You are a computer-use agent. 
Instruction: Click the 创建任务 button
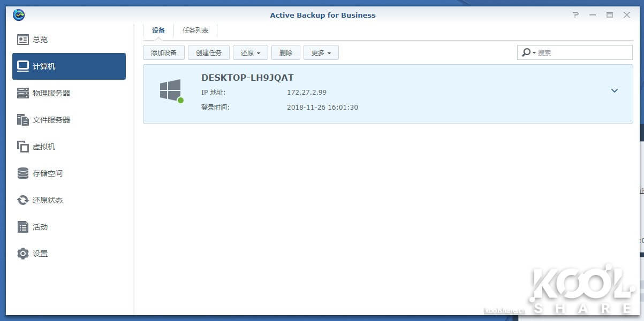209,52
